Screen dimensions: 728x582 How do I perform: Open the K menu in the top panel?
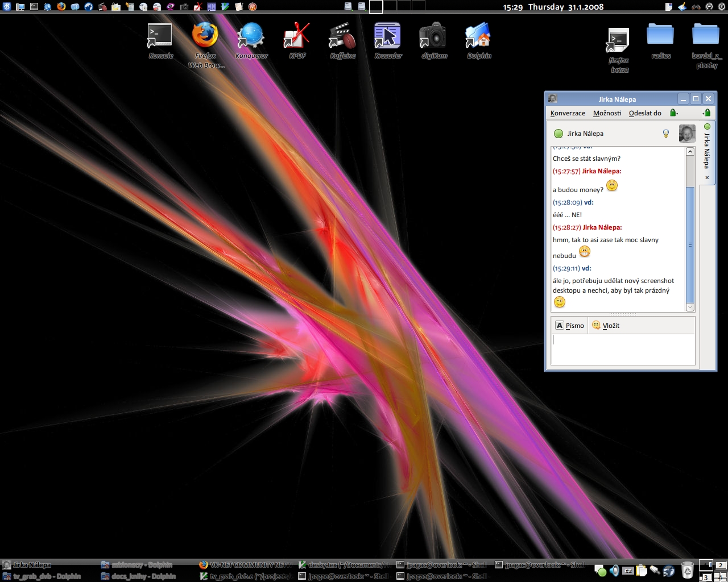pos(7,7)
